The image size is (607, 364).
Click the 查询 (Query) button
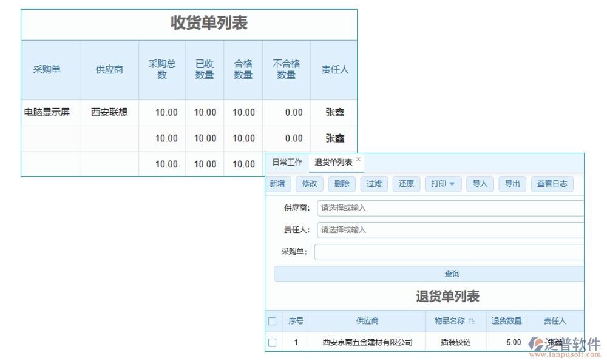point(452,273)
